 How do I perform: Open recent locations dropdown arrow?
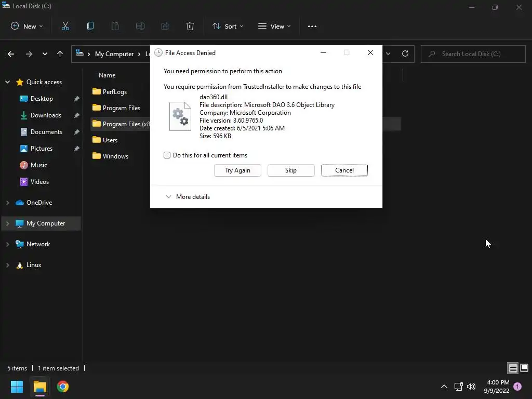pyautogui.click(x=45, y=54)
